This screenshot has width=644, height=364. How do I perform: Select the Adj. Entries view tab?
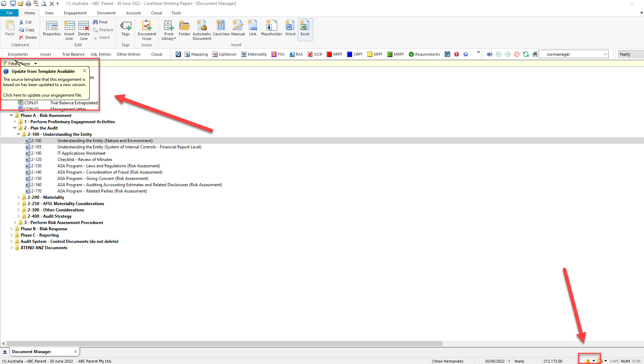(101, 54)
